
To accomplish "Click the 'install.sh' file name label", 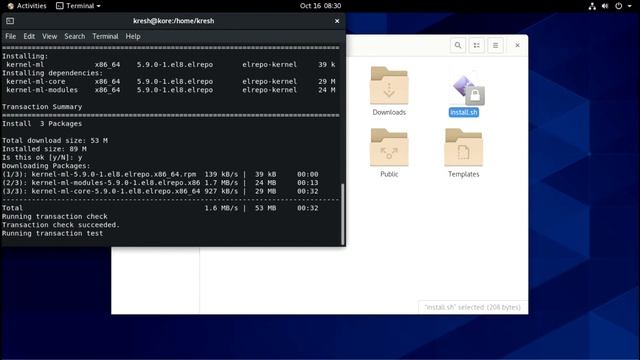I will (x=464, y=112).
